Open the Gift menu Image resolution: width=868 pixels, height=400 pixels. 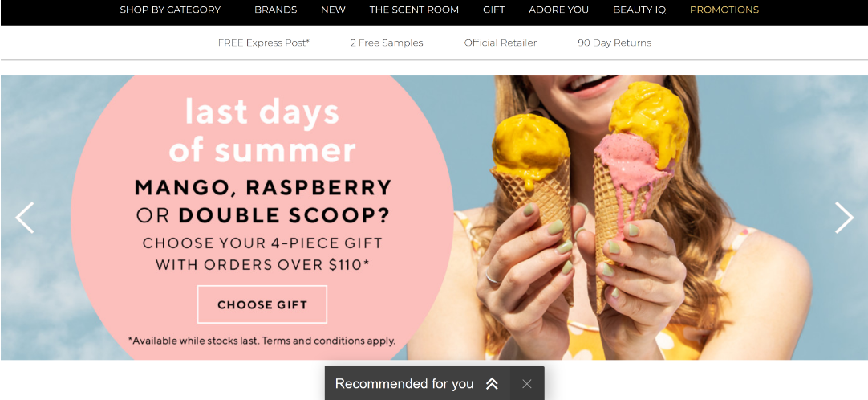point(494,10)
